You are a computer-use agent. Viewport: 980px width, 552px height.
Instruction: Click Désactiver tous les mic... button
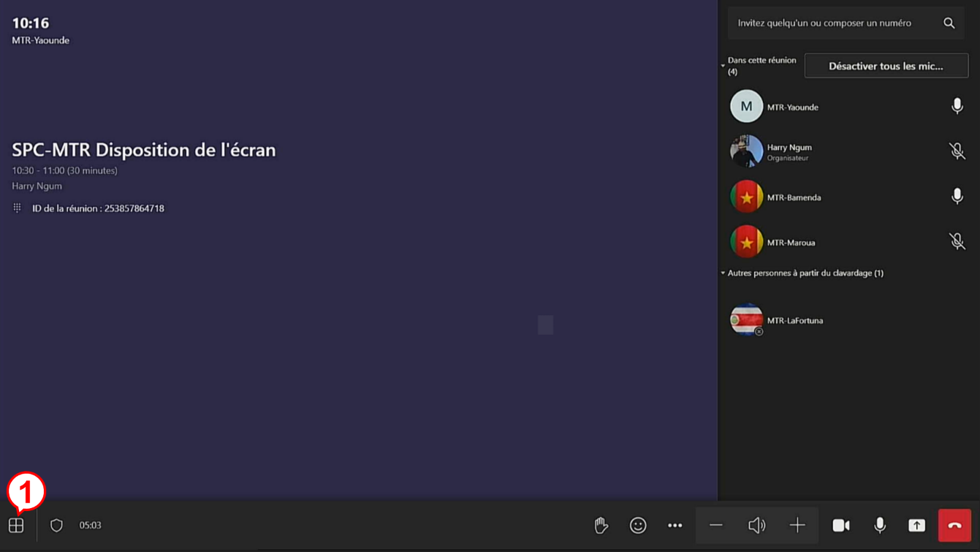click(x=886, y=66)
